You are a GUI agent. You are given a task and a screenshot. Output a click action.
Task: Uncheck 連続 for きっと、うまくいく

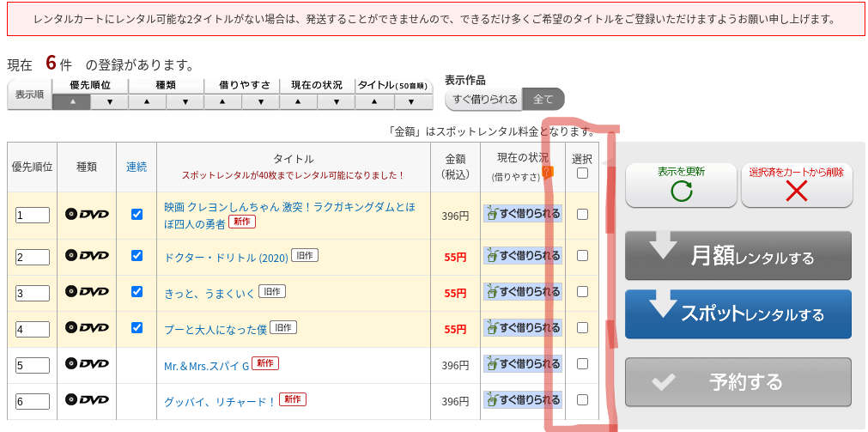137,291
